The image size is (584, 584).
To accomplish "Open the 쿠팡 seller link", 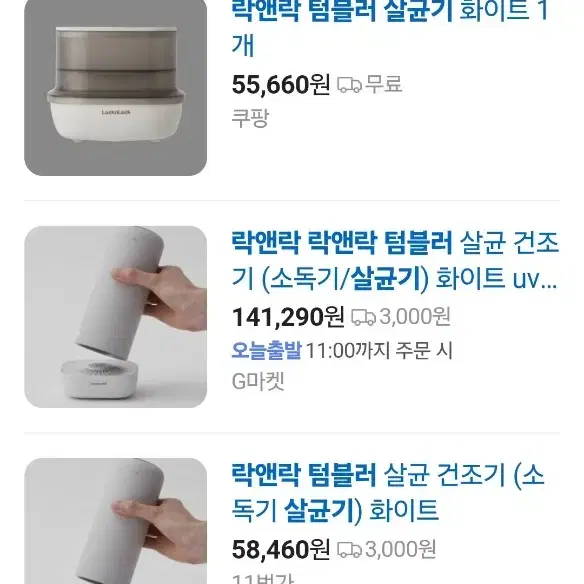I will [x=250, y=118].
